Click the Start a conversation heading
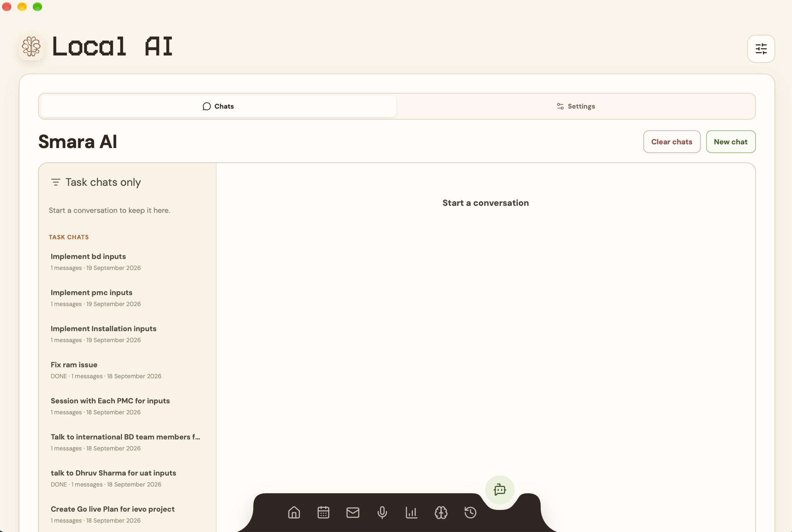This screenshot has height=532, width=792. [x=485, y=203]
